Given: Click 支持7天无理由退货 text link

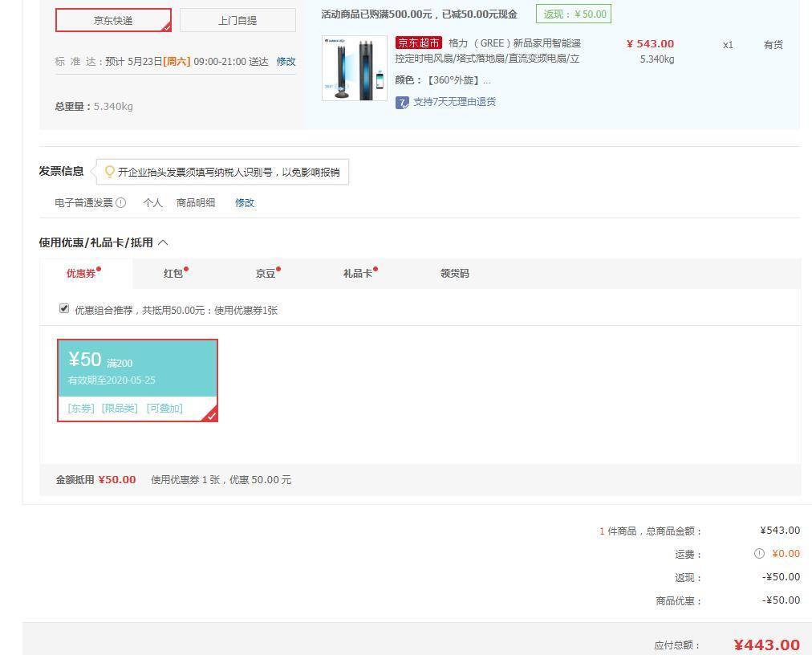Looking at the screenshot, I should 454,102.
